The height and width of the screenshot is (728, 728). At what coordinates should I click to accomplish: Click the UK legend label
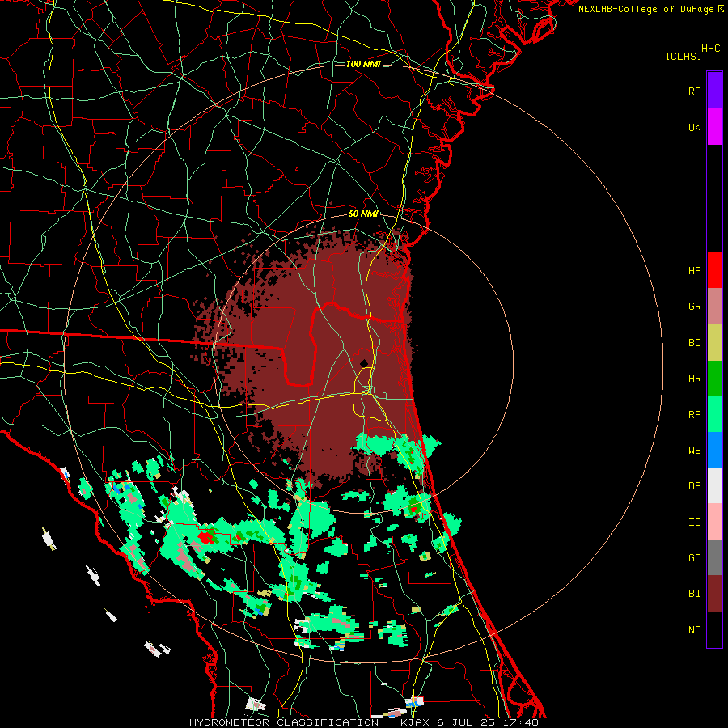click(694, 127)
